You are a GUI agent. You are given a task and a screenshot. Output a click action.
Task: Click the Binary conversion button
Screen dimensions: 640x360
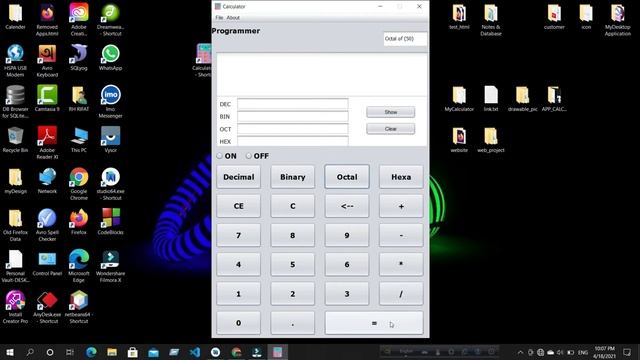pyautogui.click(x=293, y=177)
